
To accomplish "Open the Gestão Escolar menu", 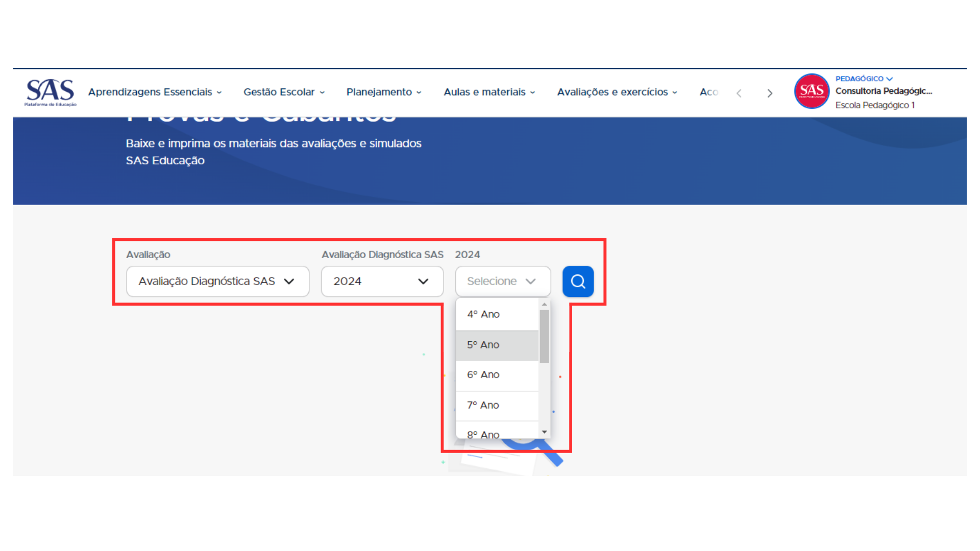I will (x=284, y=92).
